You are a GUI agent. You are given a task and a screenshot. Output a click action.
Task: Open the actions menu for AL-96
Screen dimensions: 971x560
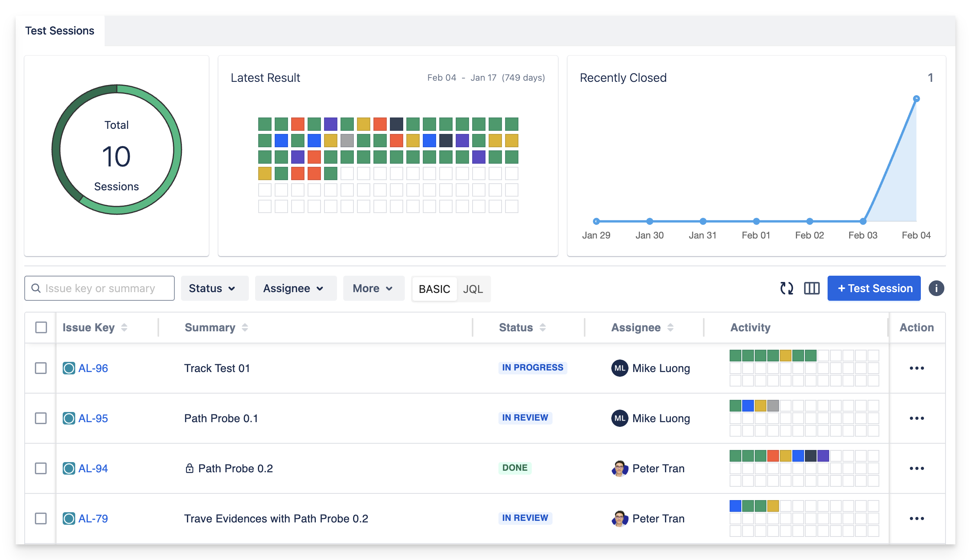[917, 368]
